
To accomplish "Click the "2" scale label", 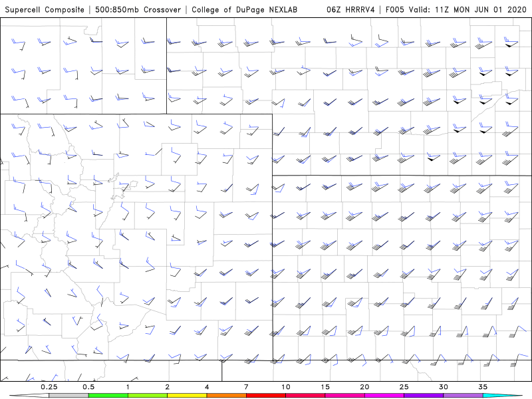I will (x=168, y=387).
